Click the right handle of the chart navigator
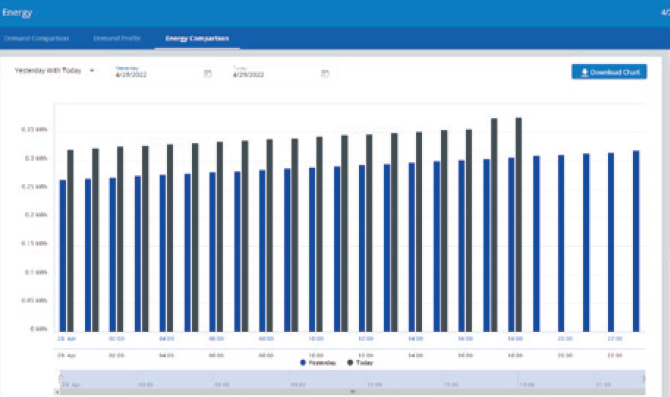670x397 pixels. 644,379
